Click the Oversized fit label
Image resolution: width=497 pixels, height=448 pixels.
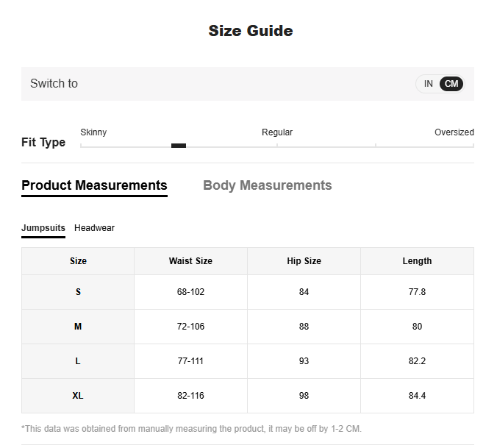point(454,132)
